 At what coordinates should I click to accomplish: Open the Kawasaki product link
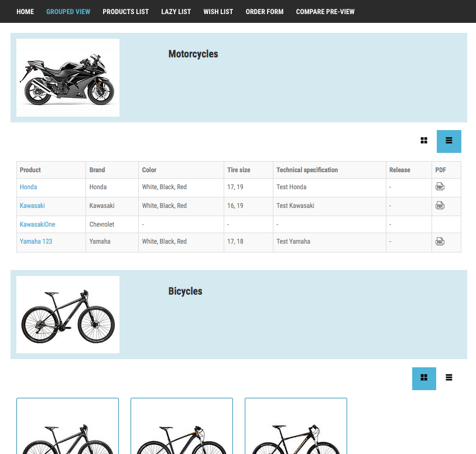click(x=32, y=206)
